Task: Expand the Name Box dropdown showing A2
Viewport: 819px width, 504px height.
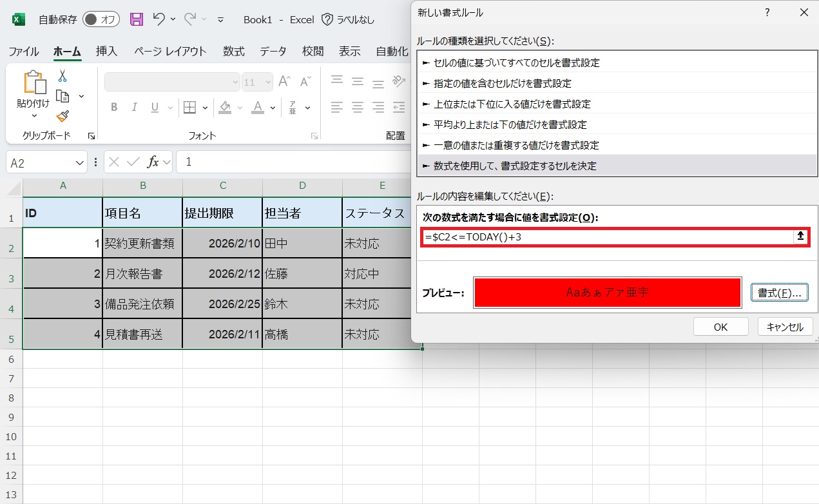Action: [81, 163]
